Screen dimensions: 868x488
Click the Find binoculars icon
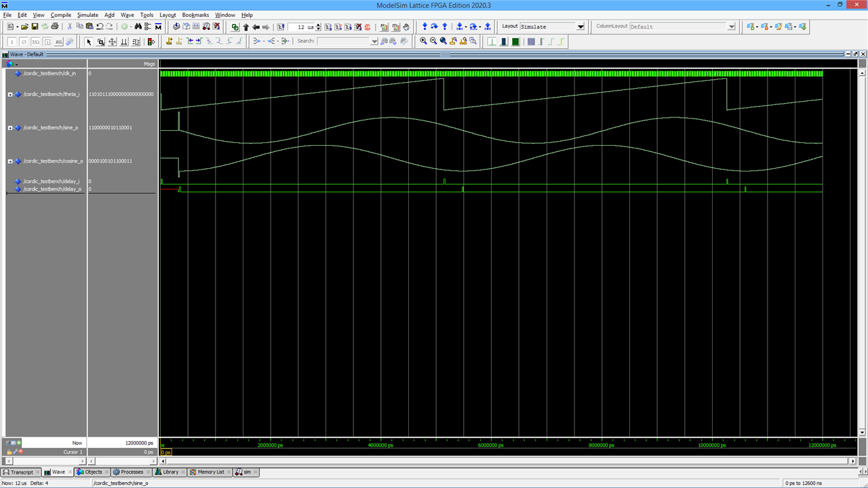pos(138,26)
